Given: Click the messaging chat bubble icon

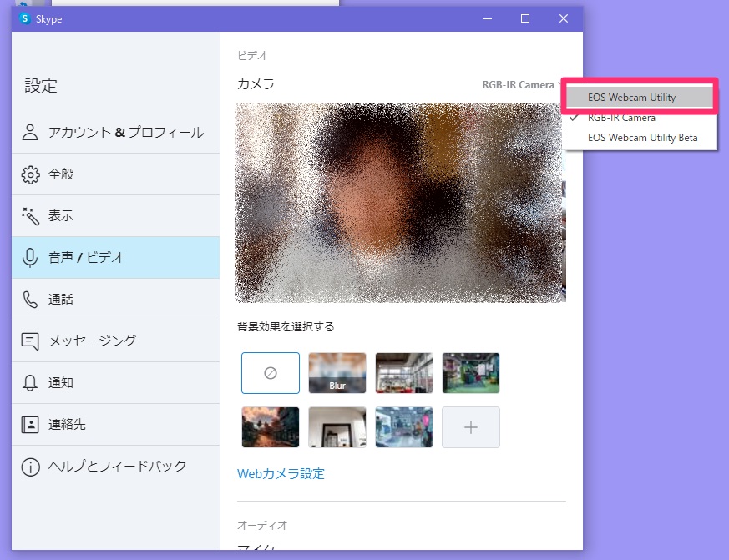Looking at the screenshot, I should [x=30, y=341].
